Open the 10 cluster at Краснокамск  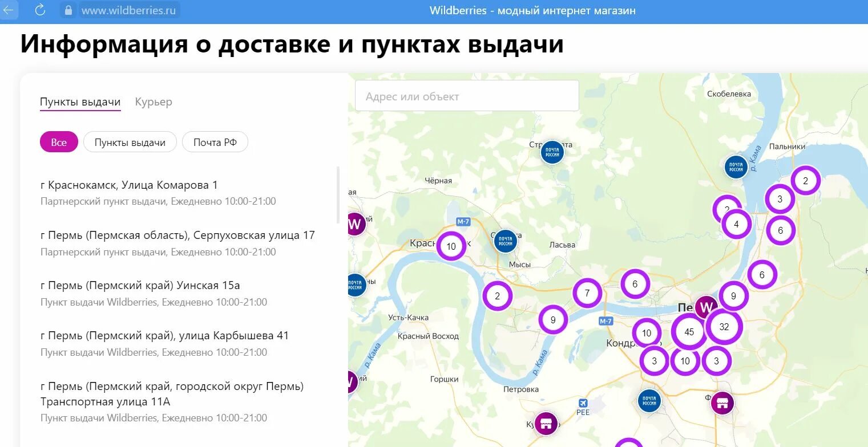(451, 246)
